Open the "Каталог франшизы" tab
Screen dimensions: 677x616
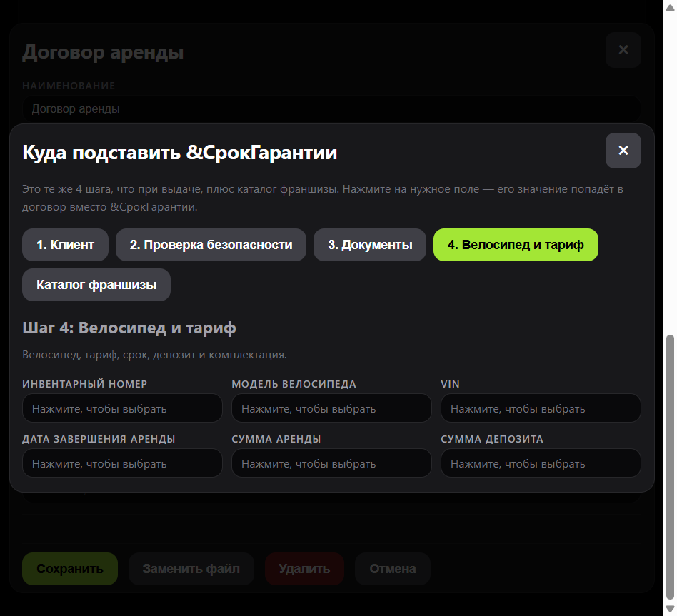click(96, 285)
